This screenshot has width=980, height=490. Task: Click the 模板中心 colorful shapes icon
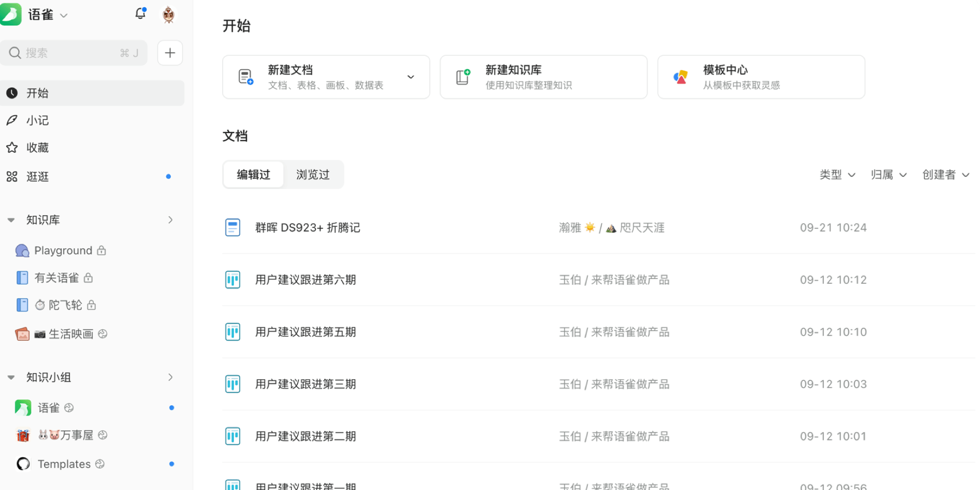pyautogui.click(x=681, y=77)
